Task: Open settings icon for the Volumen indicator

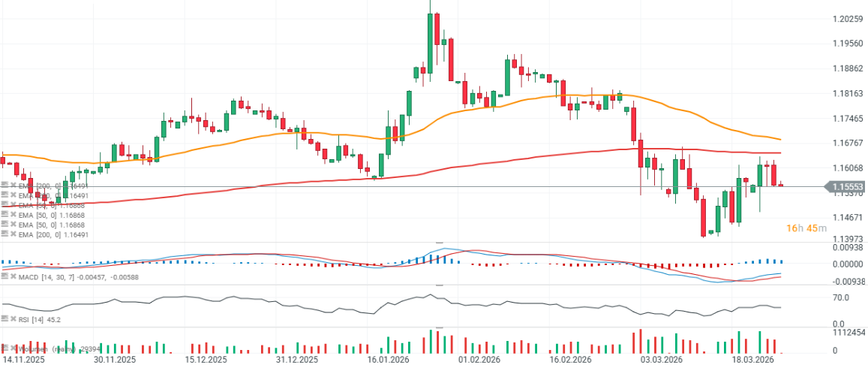Action: 5,348
